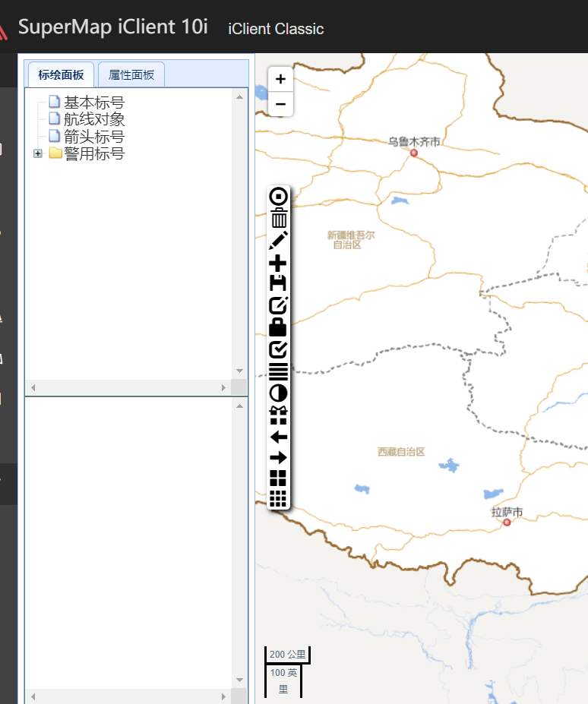The image size is (588, 704).
Task: Zoom out the map with minus button
Action: point(280,104)
